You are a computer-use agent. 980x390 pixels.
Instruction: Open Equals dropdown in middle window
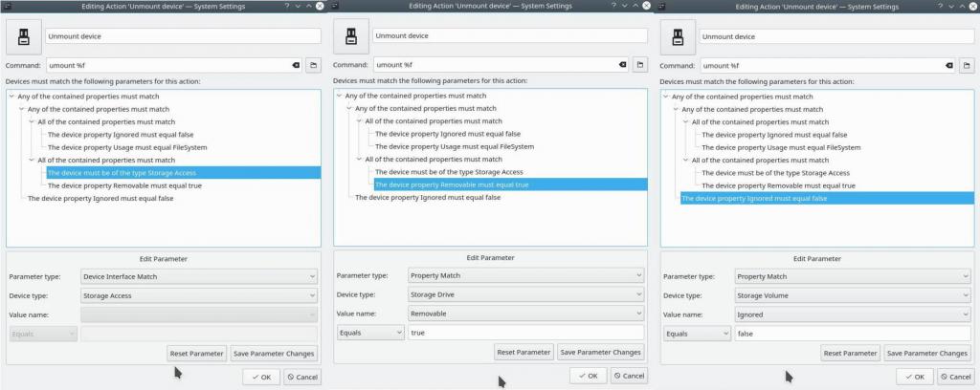point(370,333)
